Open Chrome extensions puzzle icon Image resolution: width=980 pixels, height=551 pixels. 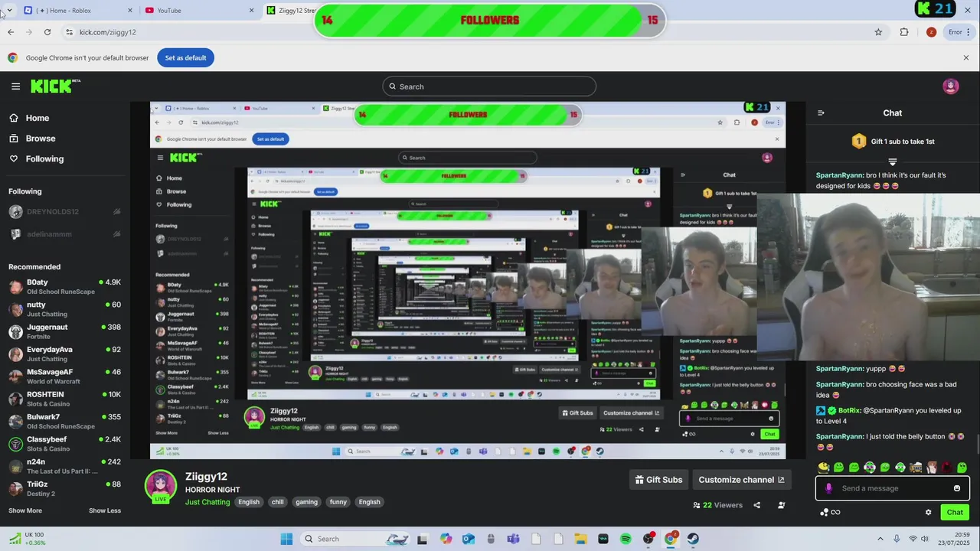coord(904,32)
